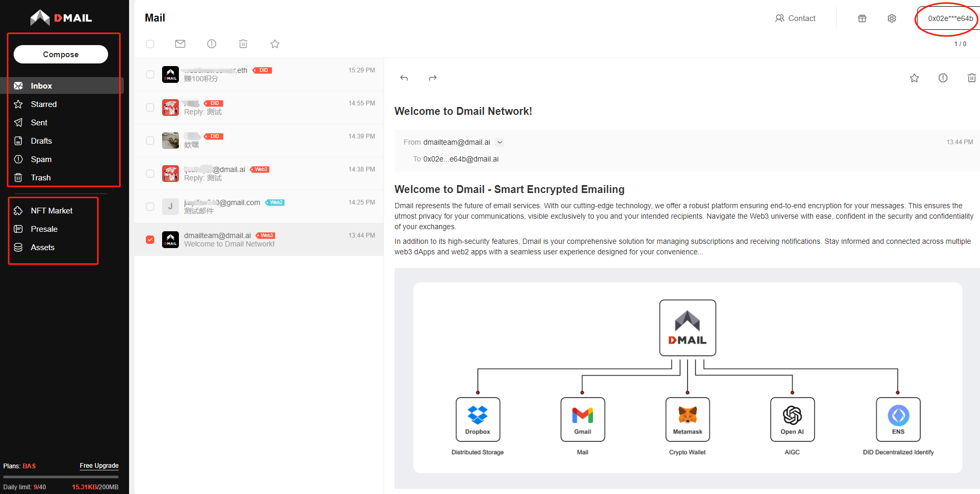Image resolution: width=980 pixels, height=494 pixels.
Task: Click the reply arrow icon
Action: pyautogui.click(x=404, y=78)
